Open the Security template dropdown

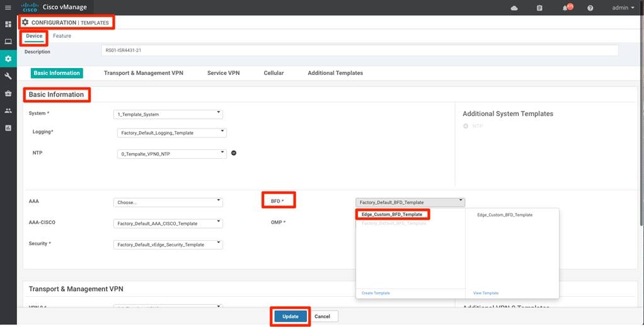coord(168,244)
